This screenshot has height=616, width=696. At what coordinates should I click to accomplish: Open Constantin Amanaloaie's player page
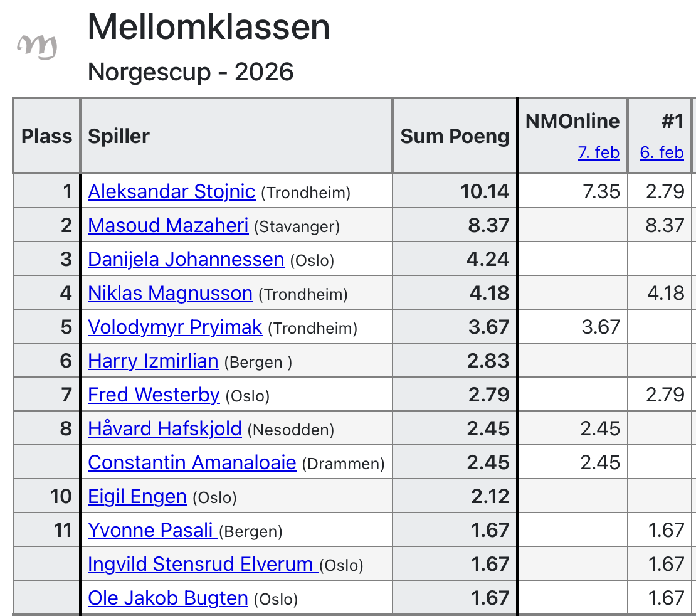click(x=192, y=462)
